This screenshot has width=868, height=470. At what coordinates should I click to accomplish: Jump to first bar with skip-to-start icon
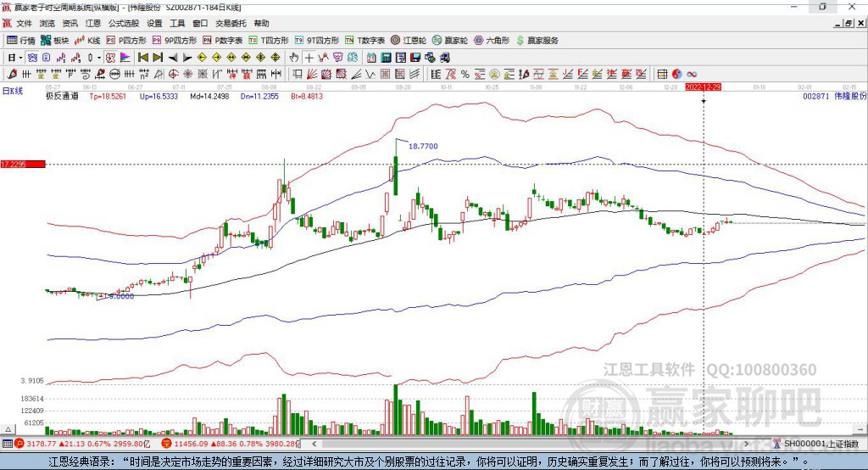coord(142,58)
